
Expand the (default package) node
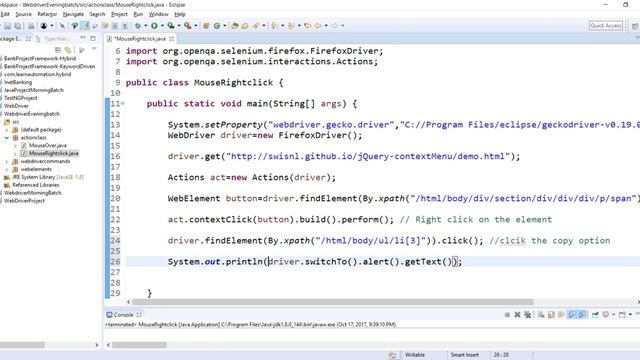7,130
